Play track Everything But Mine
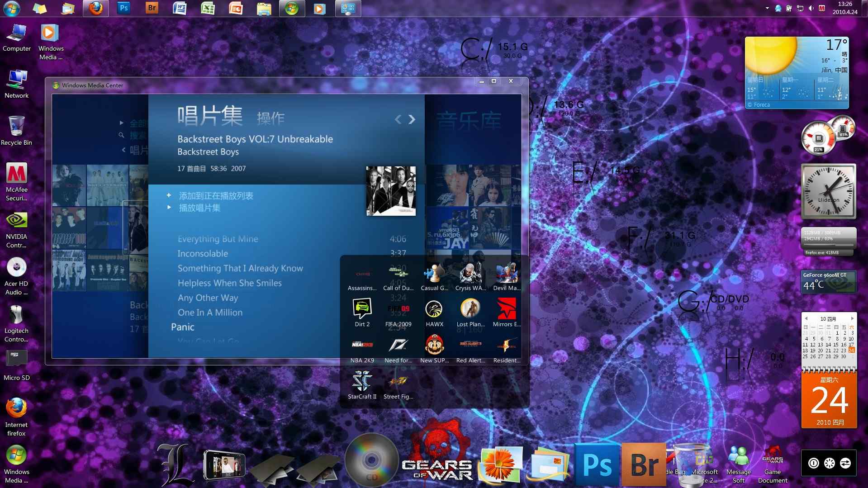The width and height of the screenshot is (868, 488). (218, 239)
